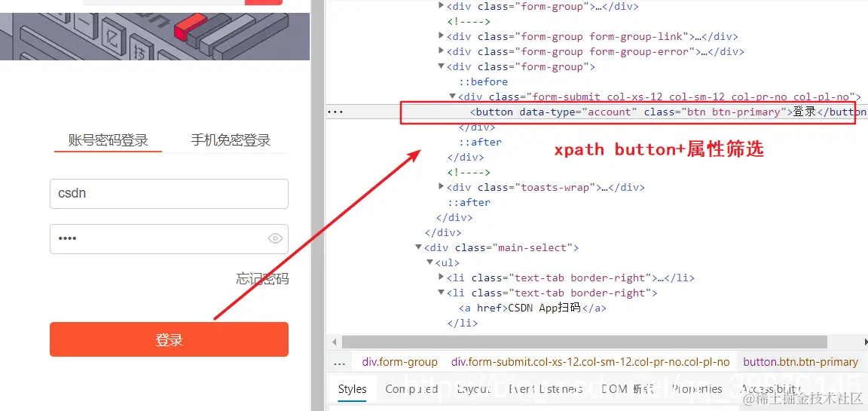Collapse the second text-tab border-right li
This screenshot has width=868, height=411.
click(442, 292)
